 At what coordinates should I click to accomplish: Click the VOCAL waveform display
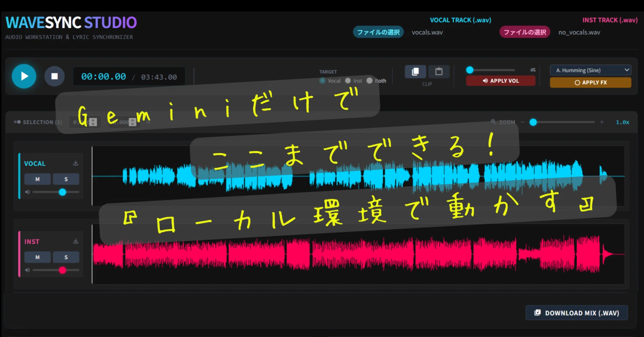(x=358, y=176)
